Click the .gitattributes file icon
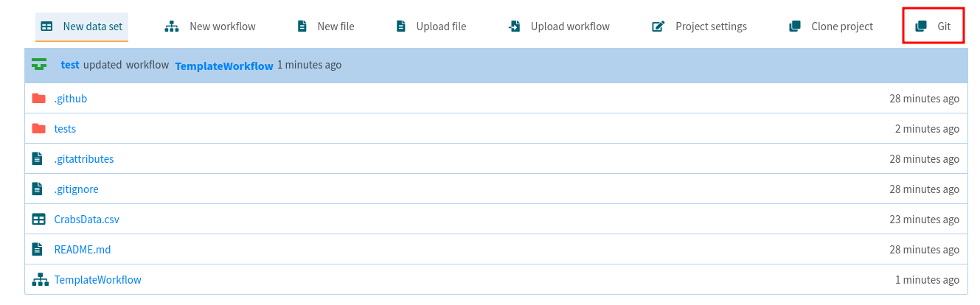This screenshot has height=305, width=980. [x=38, y=158]
